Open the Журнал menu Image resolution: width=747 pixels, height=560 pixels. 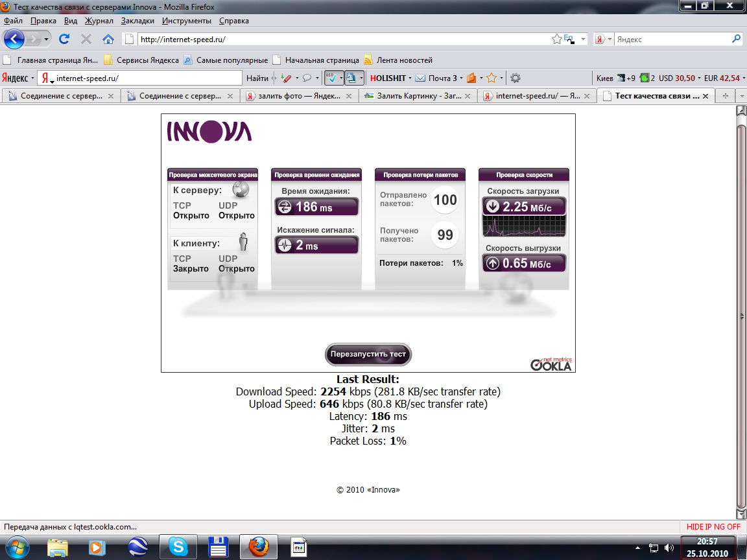[99, 21]
